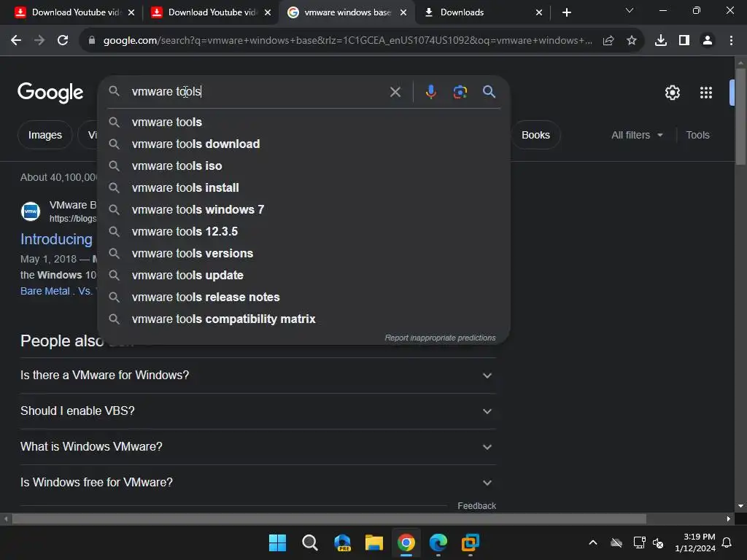Select the Books filter chip
The height and width of the screenshot is (560, 747).
(535, 135)
